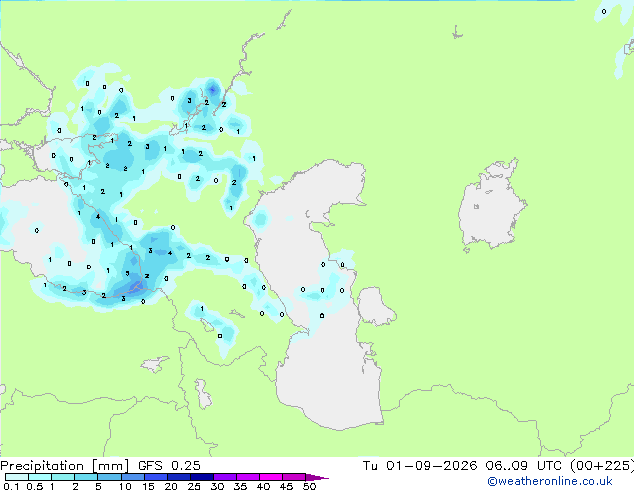This screenshot has height=490, width=634.
Task: Click the Aral Sea shape on the map
Action: (492, 205)
